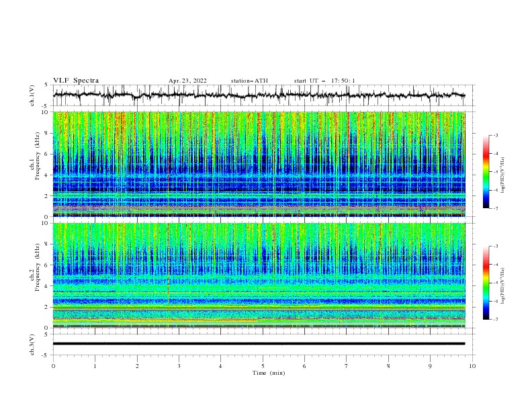
Task: Select the date text "Apr. 23, 2022"
Action: point(187,81)
